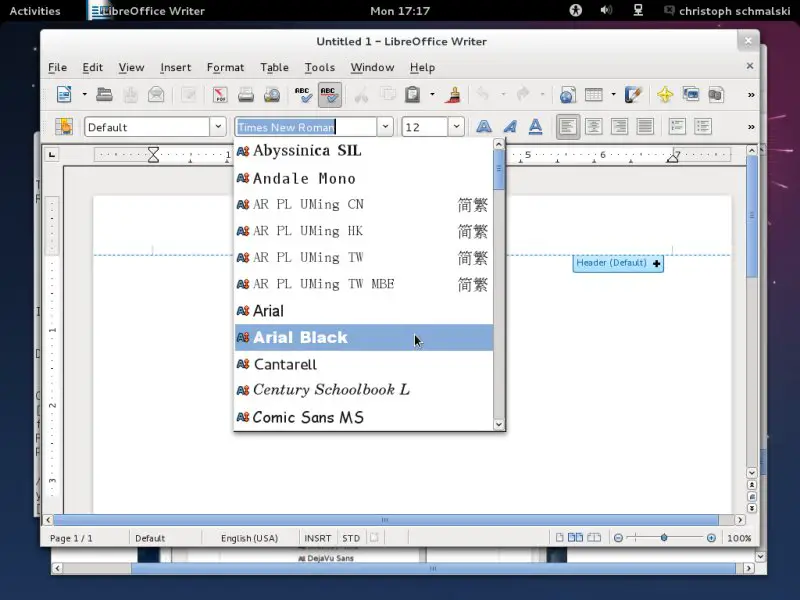800x600 pixels.
Task: Toggle INSRT insert mode in status bar
Action: [317, 538]
